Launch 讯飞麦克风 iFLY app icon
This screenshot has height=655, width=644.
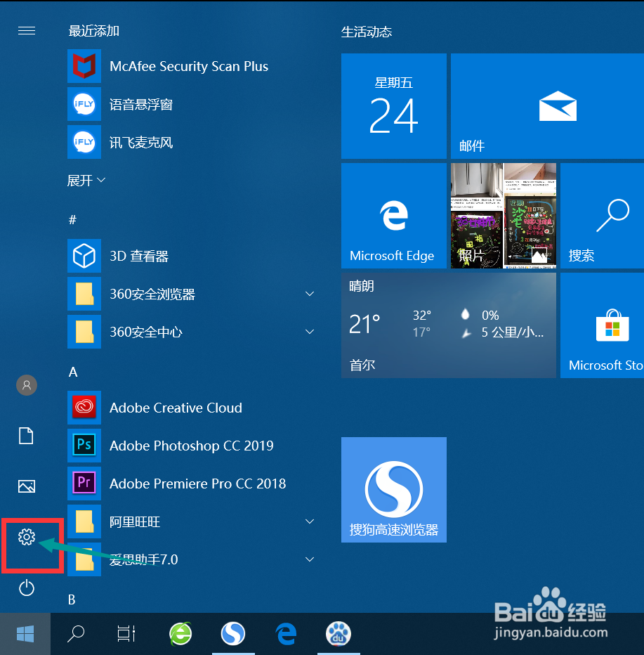[84, 142]
